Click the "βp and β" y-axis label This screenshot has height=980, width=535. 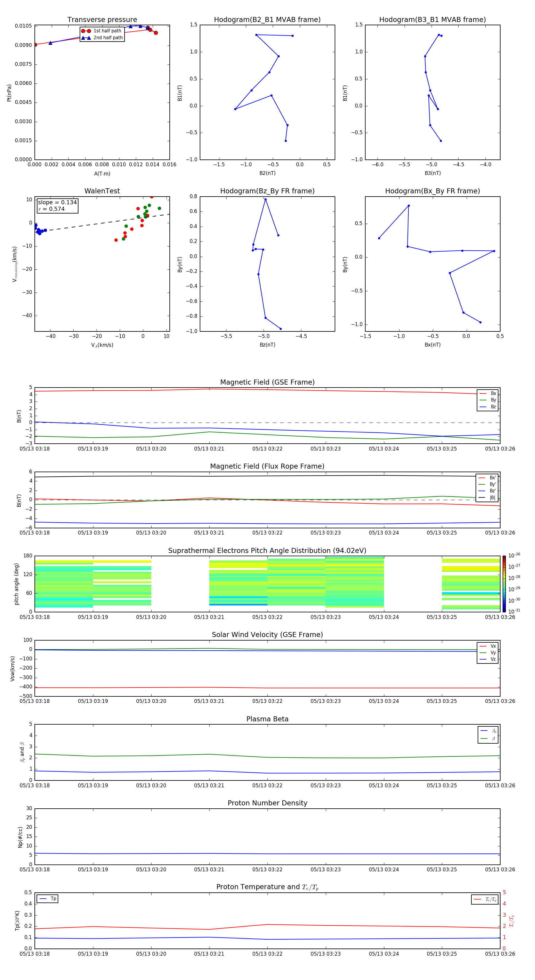(22, 753)
